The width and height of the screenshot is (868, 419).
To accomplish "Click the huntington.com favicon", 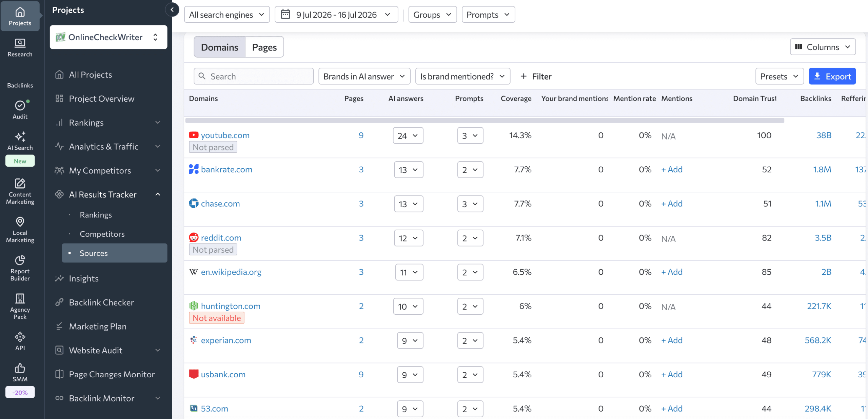I will 194,306.
